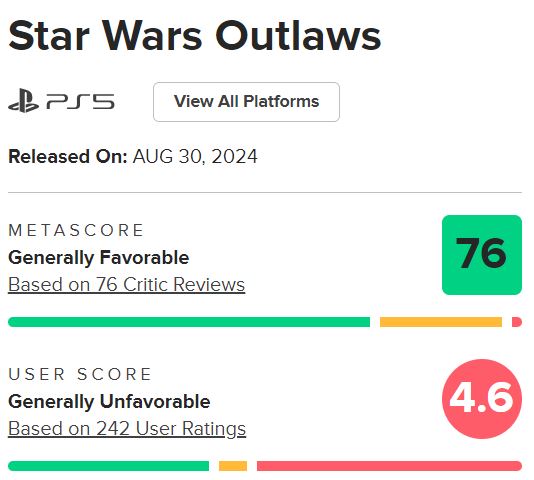Open the 'Based on 76 Critic Reviews' link
This screenshot has height=480, width=534.
(126, 284)
